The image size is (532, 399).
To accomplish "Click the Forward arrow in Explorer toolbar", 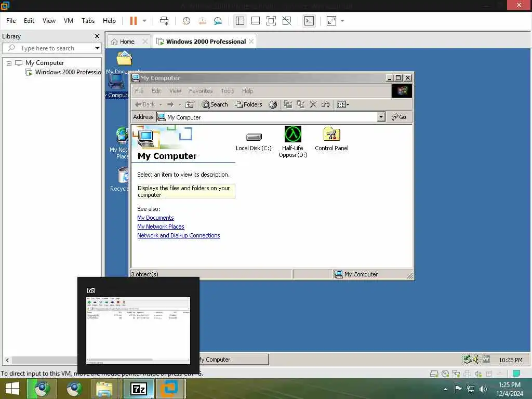I will 170,104.
